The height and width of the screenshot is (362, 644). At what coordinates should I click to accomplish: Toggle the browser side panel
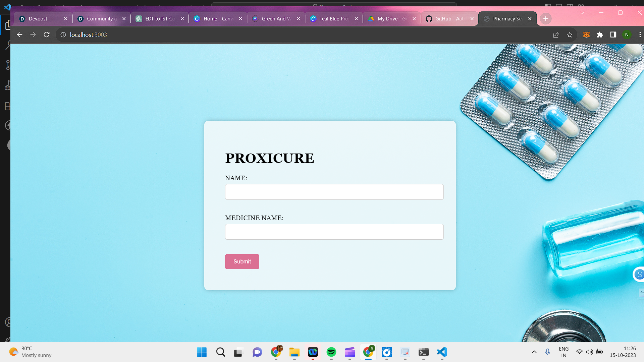[x=613, y=35]
